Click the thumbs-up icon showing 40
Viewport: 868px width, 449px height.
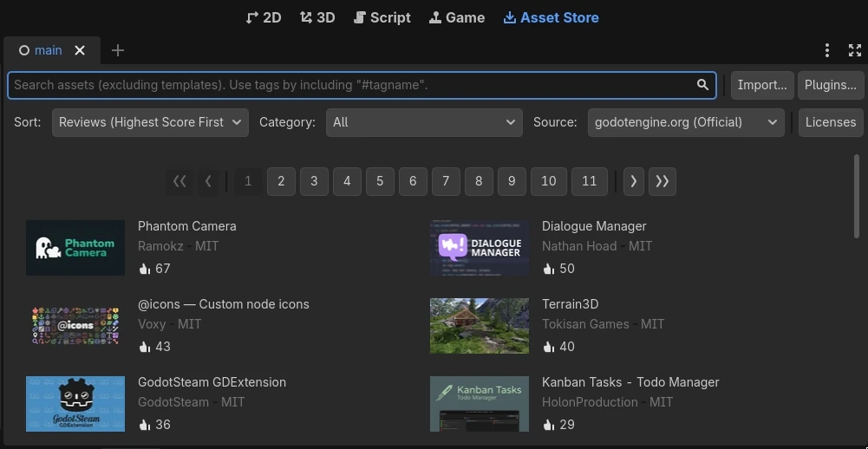coord(549,347)
